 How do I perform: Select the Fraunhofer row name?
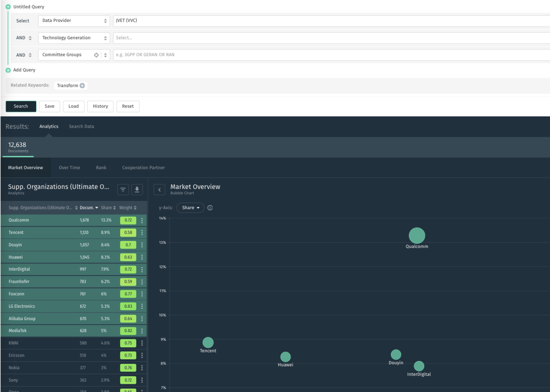[19, 282]
